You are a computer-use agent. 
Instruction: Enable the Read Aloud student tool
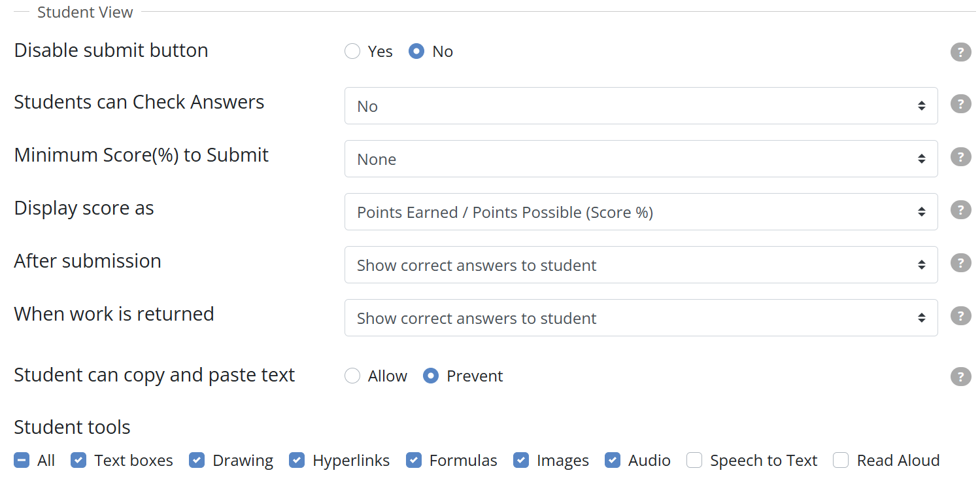[x=841, y=461]
